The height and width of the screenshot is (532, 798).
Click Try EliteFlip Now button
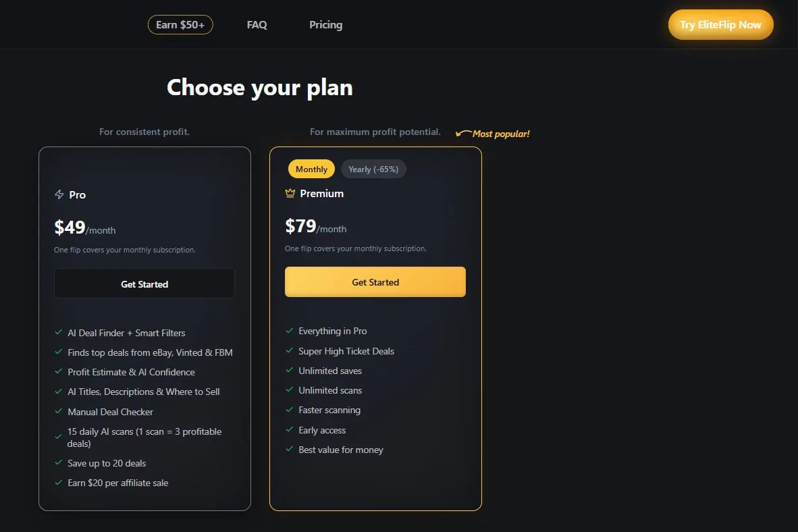(x=720, y=24)
